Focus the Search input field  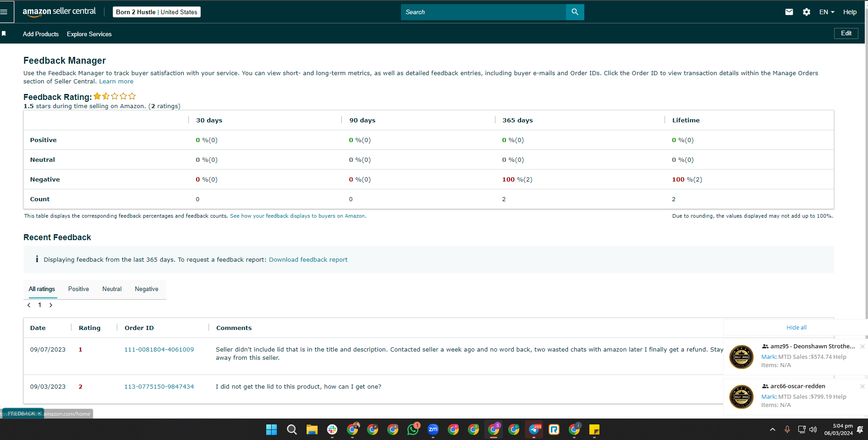click(x=483, y=12)
